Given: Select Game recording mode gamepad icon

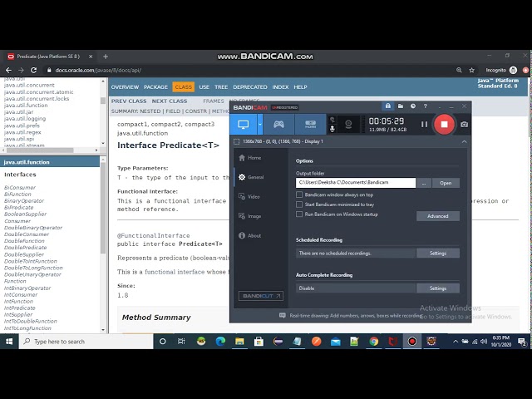Looking at the screenshot, I should tap(279, 124).
